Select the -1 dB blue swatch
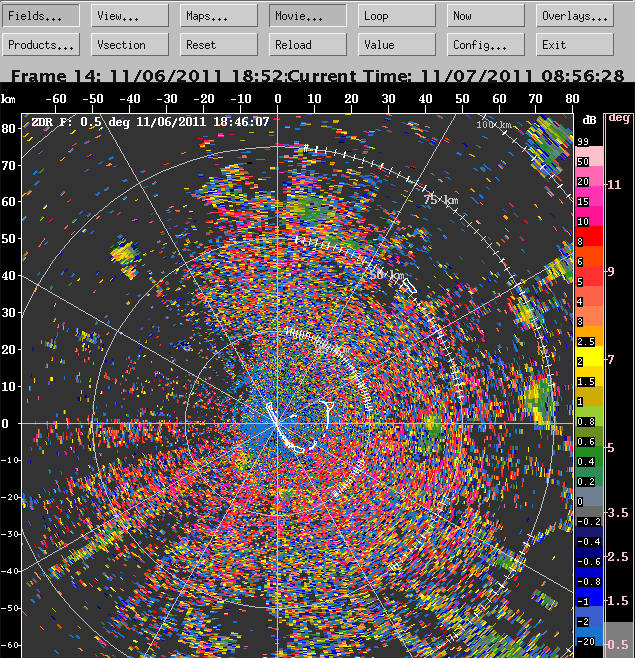This screenshot has width=635, height=658. (589, 597)
